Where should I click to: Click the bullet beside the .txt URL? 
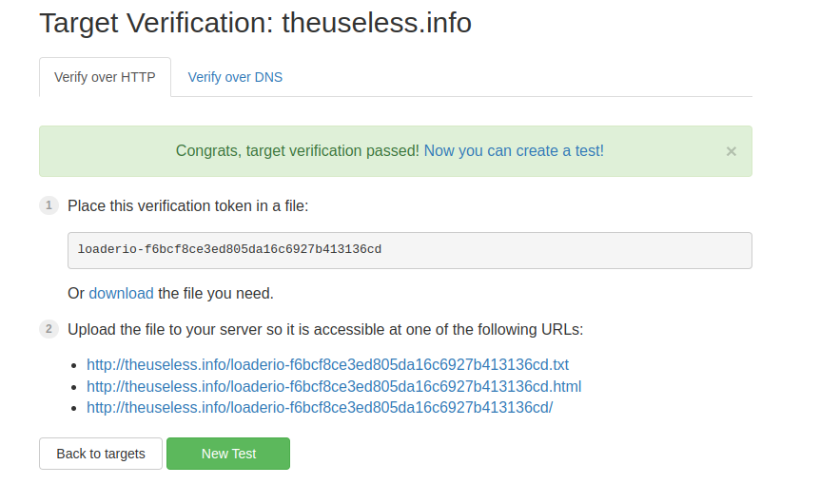point(75,365)
